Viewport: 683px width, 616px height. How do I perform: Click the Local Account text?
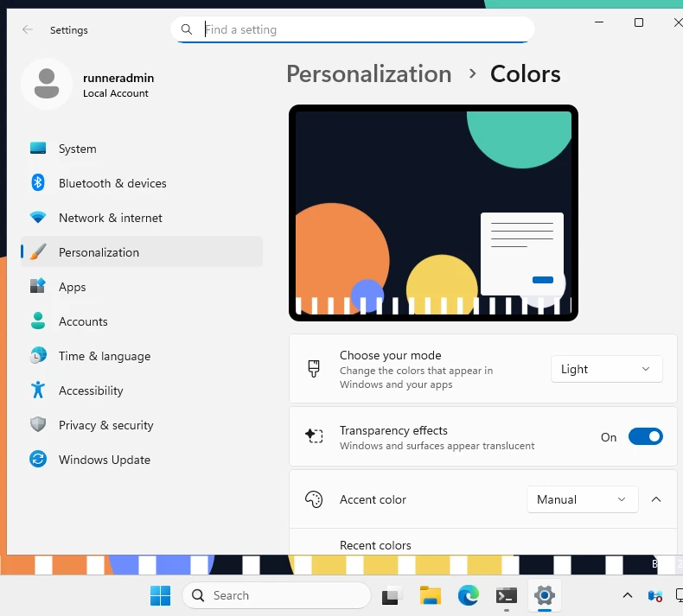pos(116,93)
